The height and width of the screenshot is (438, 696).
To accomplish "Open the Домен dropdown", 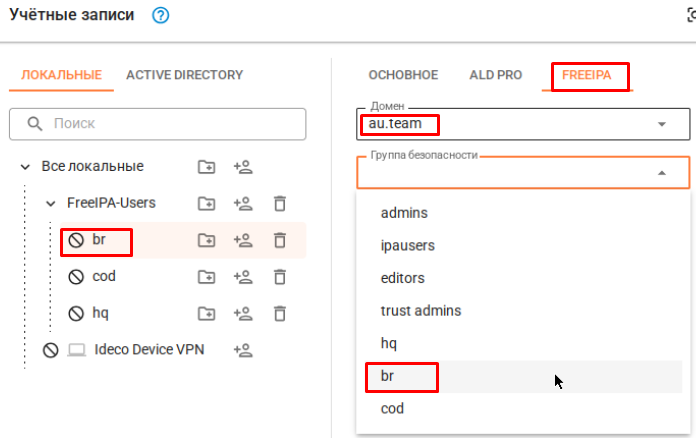I will click(661, 124).
